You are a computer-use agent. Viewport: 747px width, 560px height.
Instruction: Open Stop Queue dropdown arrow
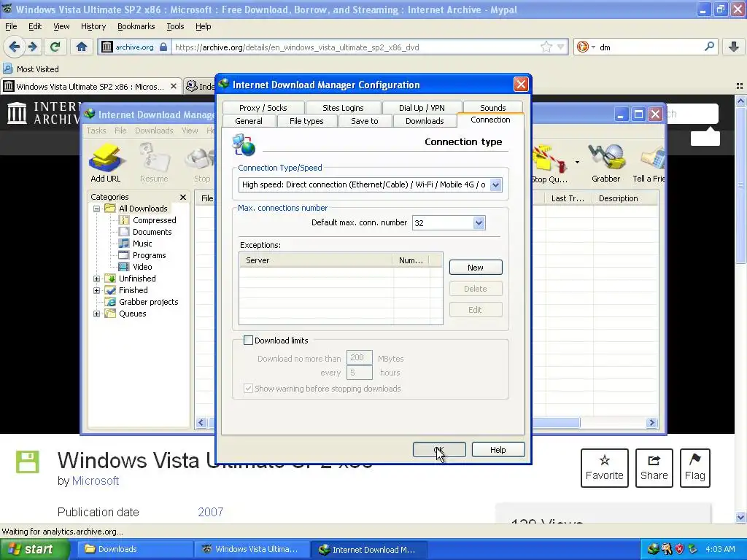click(577, 163)
